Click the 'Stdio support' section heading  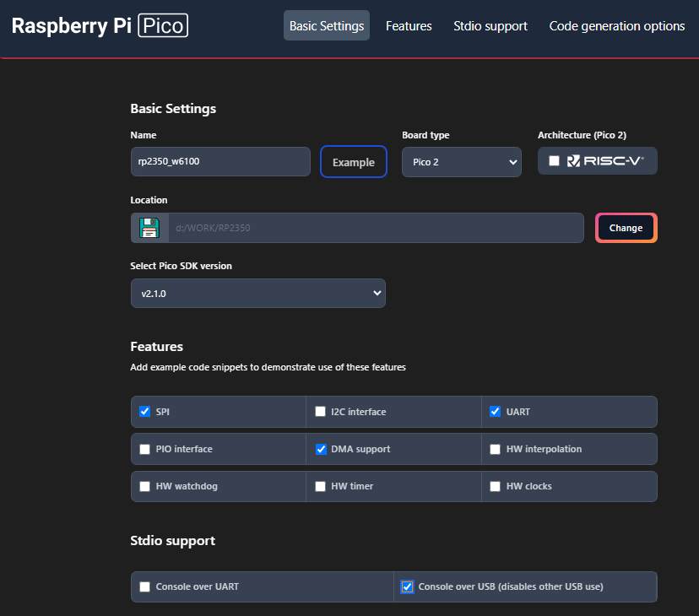[172, 541]
